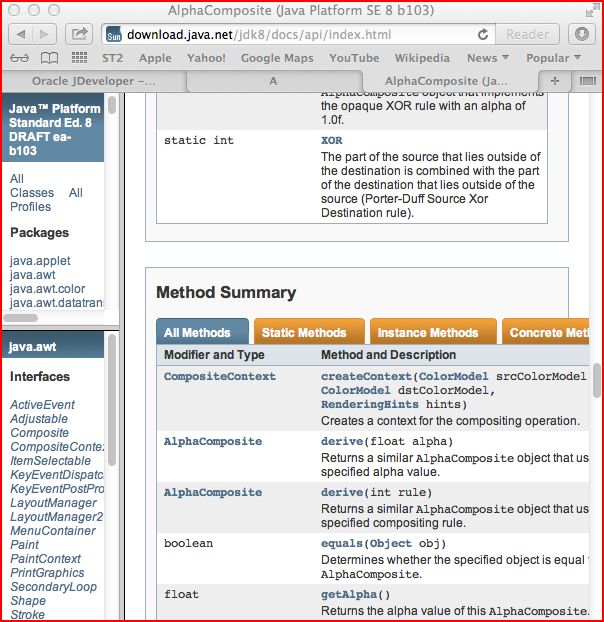Select the Instance Methods tab

[428, 332]
